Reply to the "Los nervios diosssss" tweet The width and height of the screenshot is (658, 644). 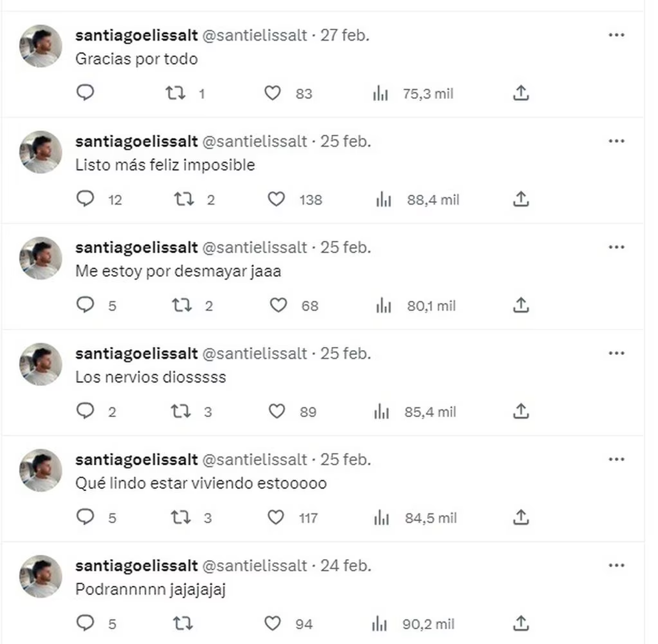pyautogui.click(x=85, y=411)
